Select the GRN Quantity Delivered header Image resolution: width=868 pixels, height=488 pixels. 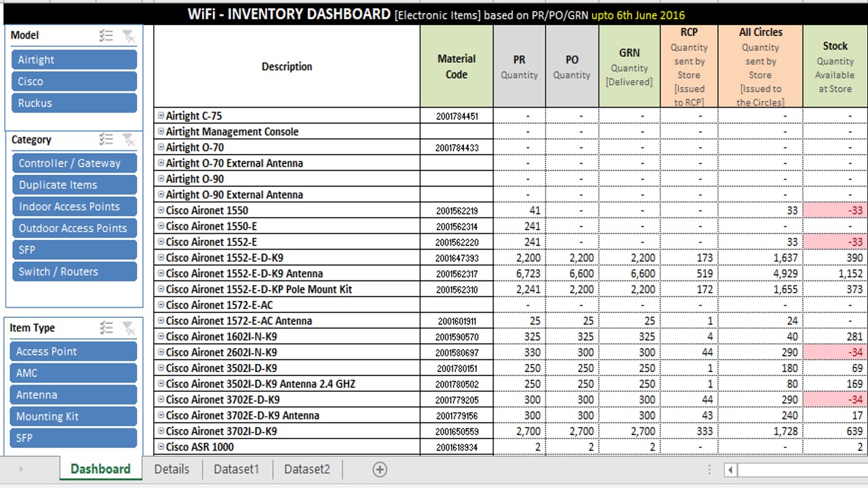[x=629, y=66]
